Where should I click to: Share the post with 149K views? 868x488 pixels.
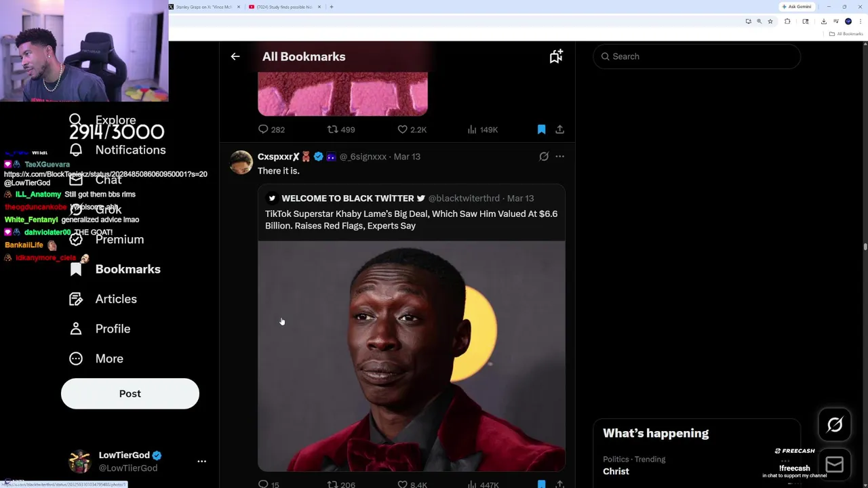[559, 129]
